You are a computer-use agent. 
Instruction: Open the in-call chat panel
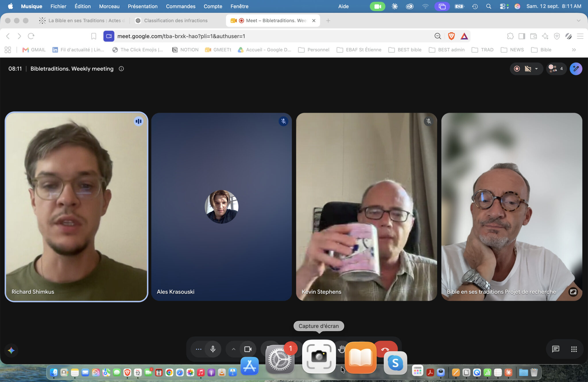point(556,349)
